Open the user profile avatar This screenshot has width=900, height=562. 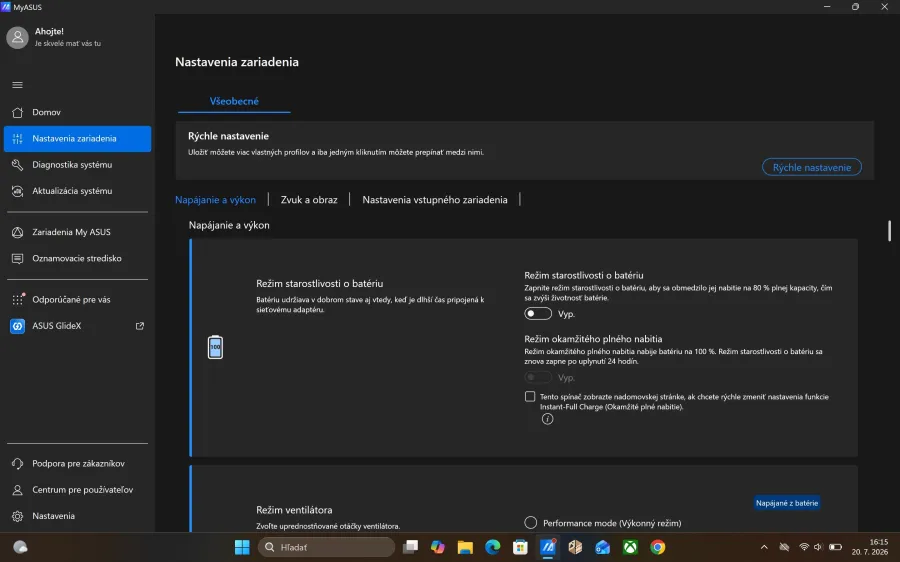pos(17,37)
